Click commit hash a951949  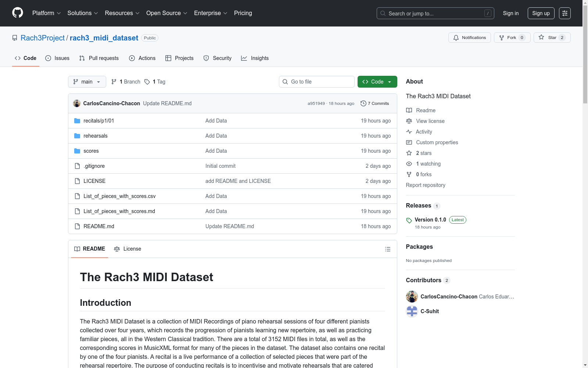(x=316, y=103)
